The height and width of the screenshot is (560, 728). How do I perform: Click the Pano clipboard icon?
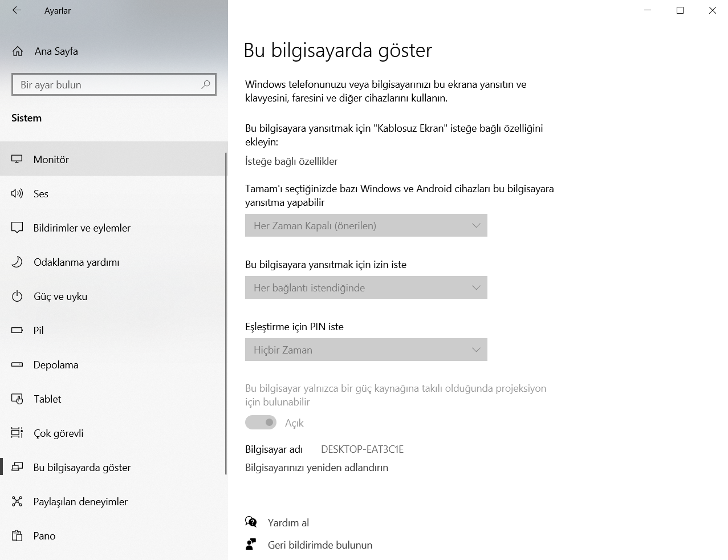coord(17,535)
